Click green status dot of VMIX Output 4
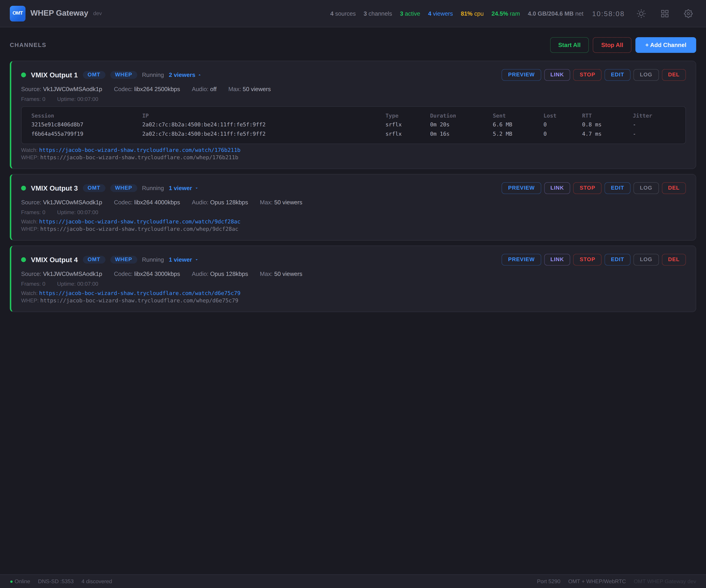Viewport: 706px width, 588px height. click(24, 260)
